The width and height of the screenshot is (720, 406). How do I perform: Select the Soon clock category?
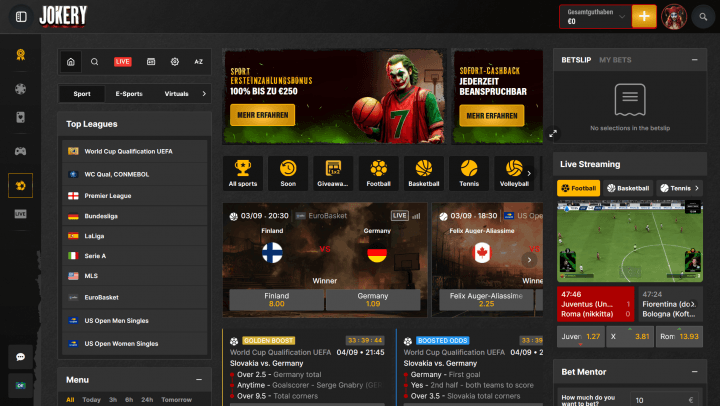point(288,173)
